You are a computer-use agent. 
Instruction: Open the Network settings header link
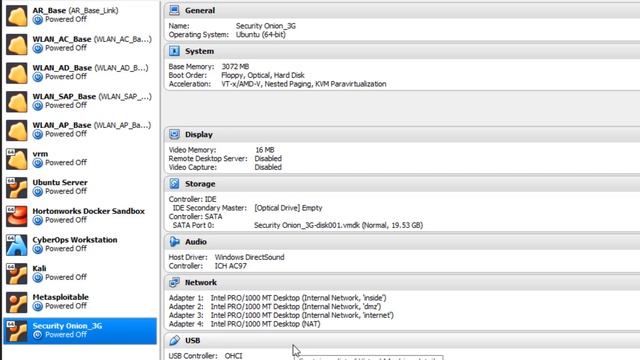coord(200,282)
